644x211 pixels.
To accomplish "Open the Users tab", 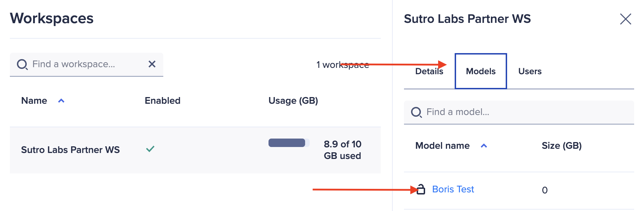I will coord(530,71).
